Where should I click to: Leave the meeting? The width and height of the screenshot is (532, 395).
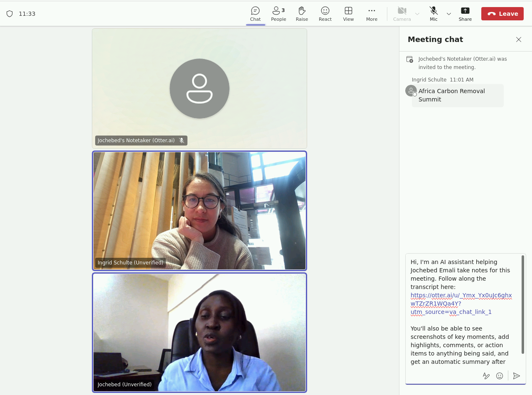(502, 14)
